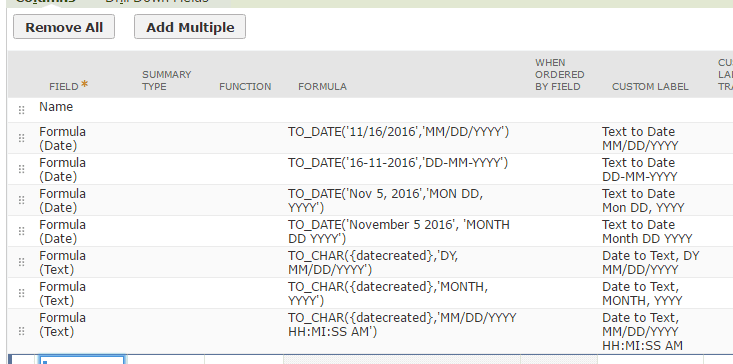Open the Columns tab

45,1
